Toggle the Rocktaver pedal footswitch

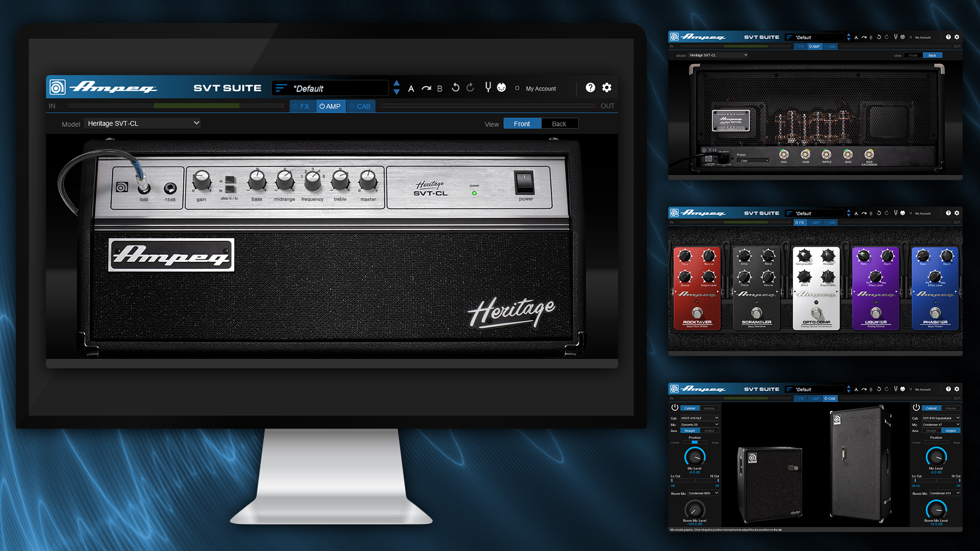coord(697,312)
